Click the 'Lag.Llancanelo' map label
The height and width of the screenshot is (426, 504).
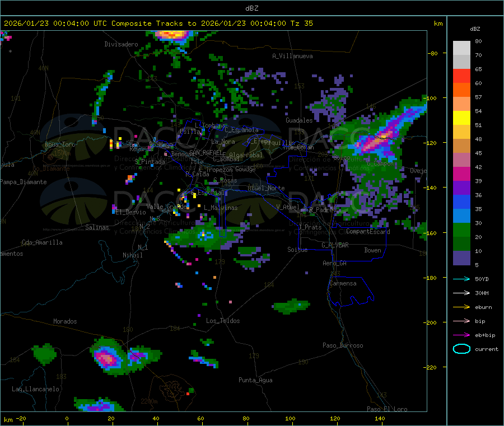pyautogui.click(x=35, y=389)
